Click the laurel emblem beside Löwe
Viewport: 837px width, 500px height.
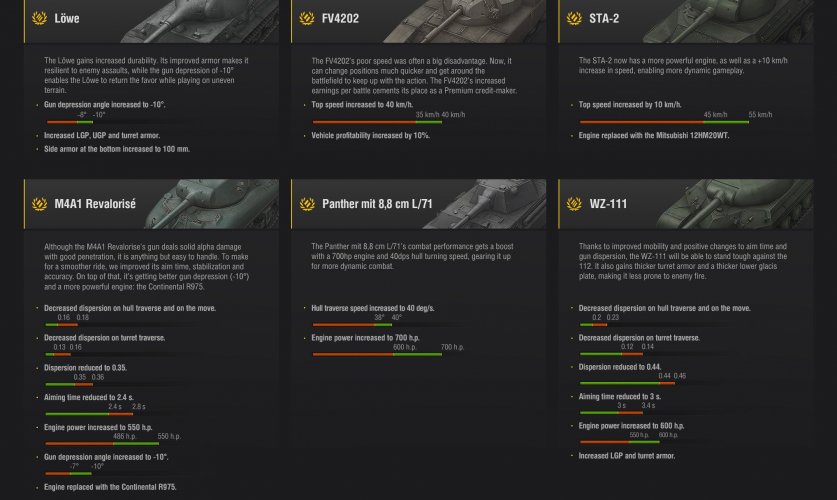[x=40, y=19]
